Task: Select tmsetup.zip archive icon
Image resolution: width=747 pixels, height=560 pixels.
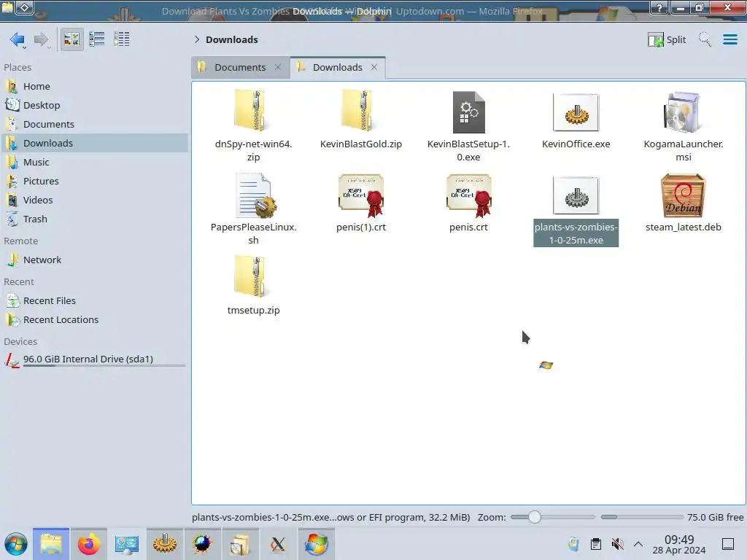Action: [x=253, y=276]
